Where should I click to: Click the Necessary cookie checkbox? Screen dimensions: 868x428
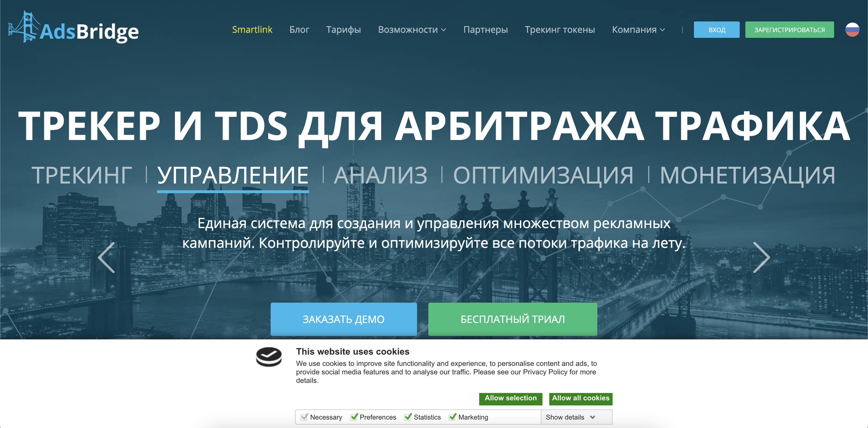pos(304,417)
